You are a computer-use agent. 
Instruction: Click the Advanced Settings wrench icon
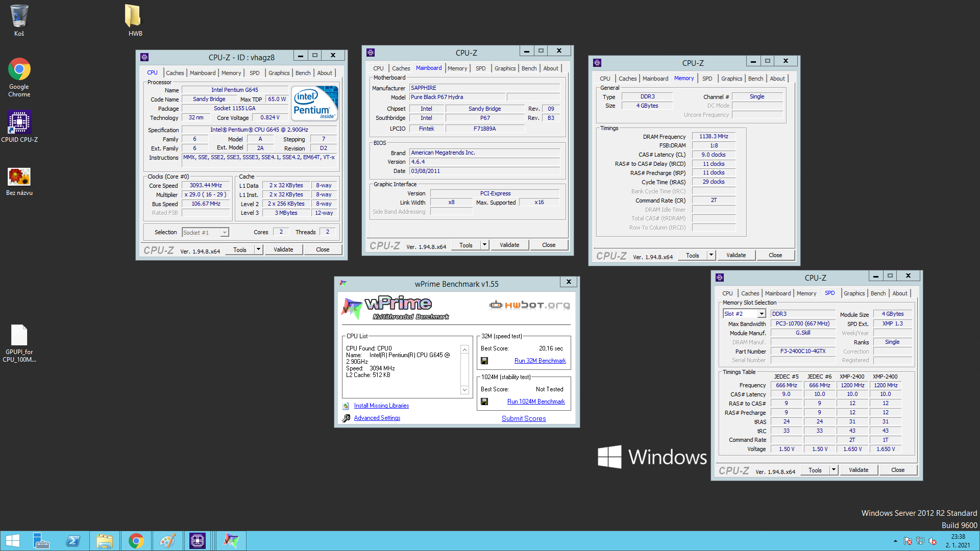pos(346,418)
